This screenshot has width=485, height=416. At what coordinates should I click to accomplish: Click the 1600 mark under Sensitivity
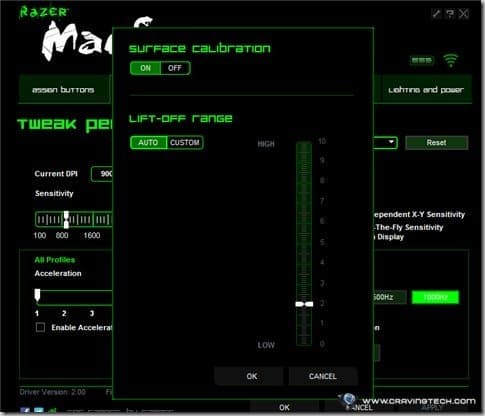(92, 235)
